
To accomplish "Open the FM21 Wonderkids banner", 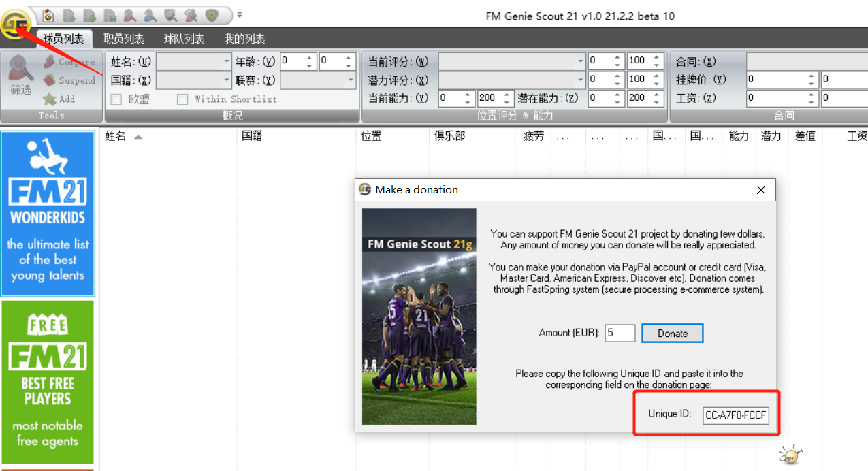I will 48,214.
